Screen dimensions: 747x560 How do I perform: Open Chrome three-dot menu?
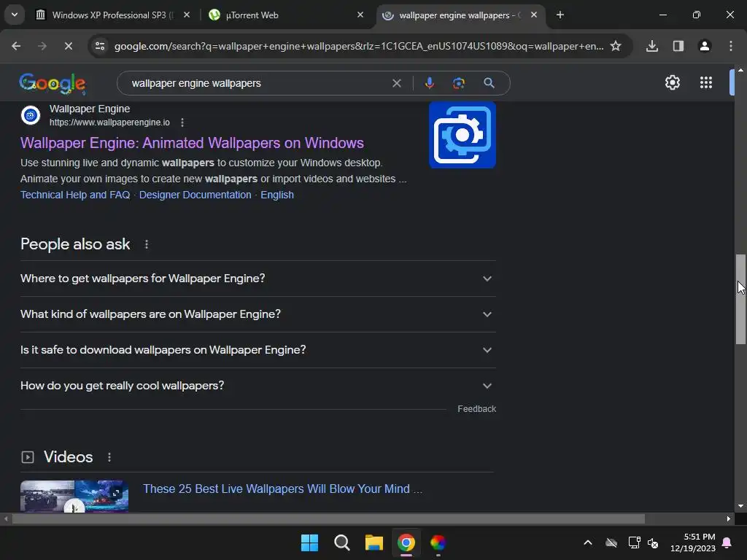click(x=731, y=46)
